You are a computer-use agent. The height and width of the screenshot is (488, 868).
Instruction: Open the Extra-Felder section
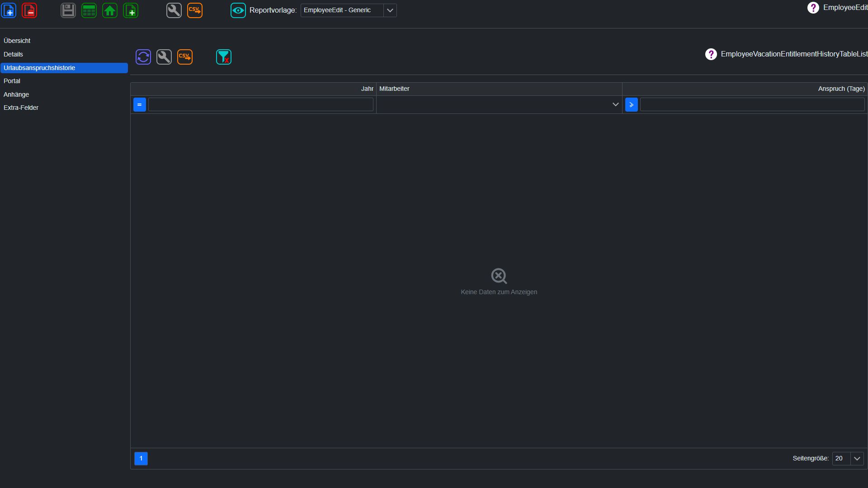pos(64,108)
